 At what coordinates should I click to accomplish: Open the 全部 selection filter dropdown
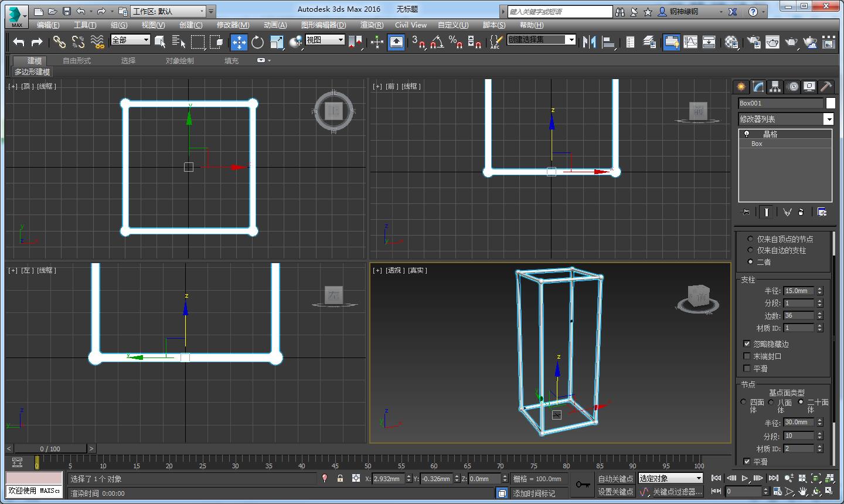131,40
